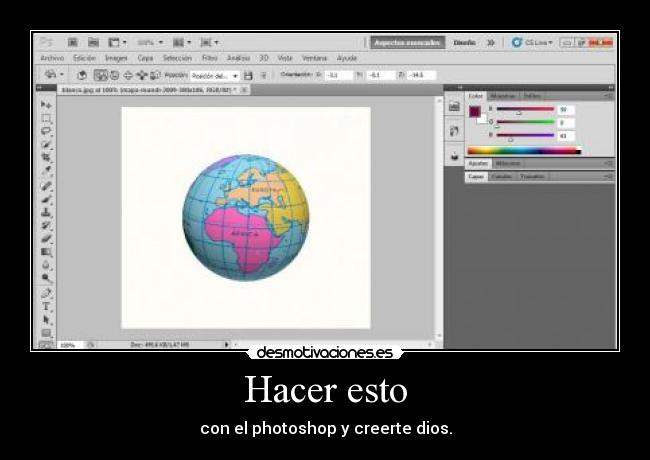This screenshot has height=460, width=650.
Task: Select the Path Selection tool
Action: tap(46, 320)
